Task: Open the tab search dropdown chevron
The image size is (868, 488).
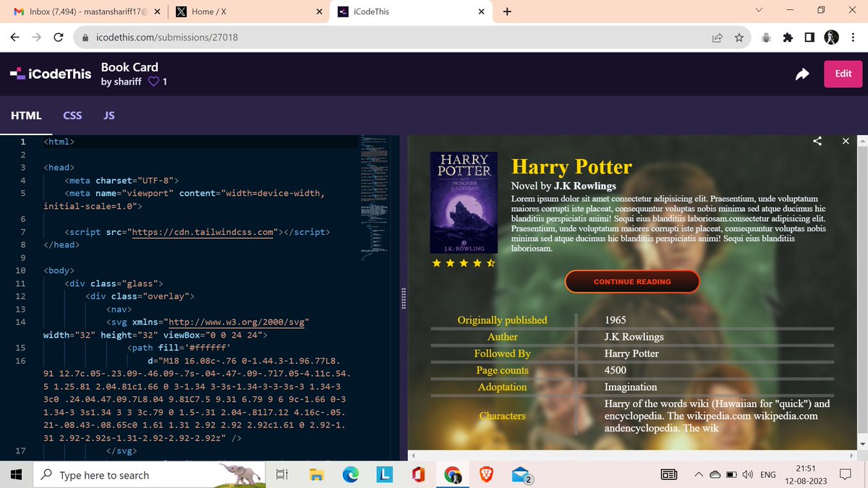Action: pos(759,10)
